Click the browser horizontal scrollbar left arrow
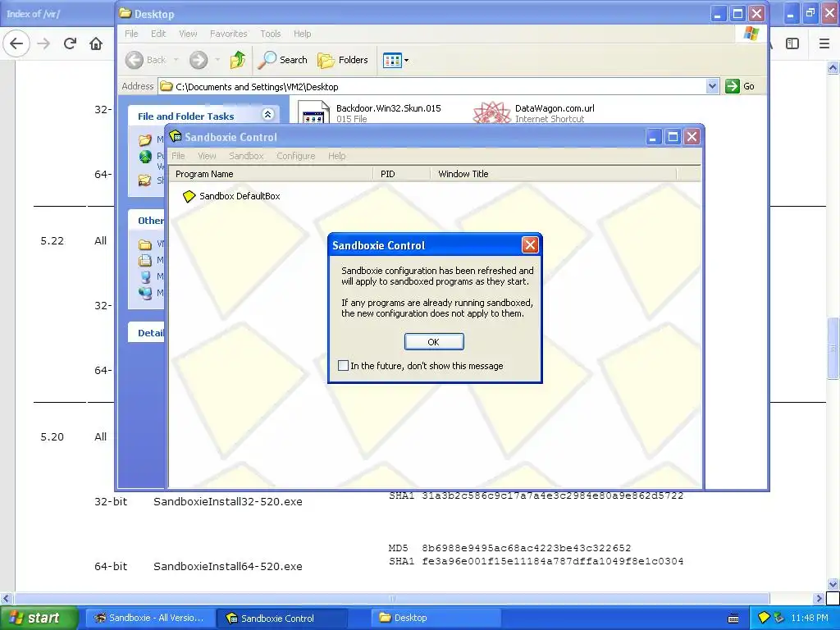The width and height of the screenshot is (840, 630). coord(6,598)
